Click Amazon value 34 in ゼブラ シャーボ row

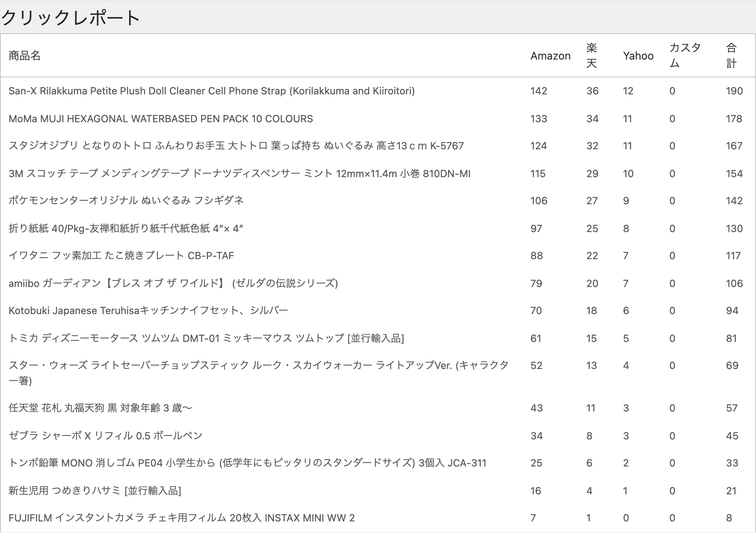point(536,436)
